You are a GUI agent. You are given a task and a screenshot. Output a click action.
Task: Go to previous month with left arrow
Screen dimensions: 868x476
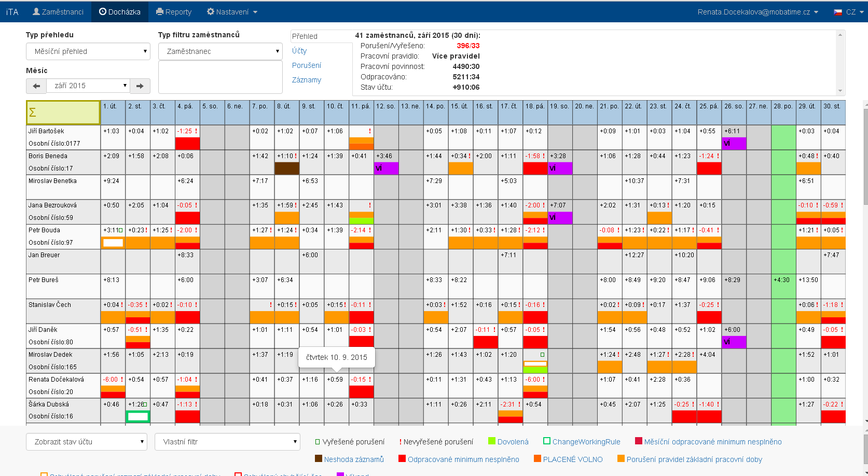[x=36, y=86]
